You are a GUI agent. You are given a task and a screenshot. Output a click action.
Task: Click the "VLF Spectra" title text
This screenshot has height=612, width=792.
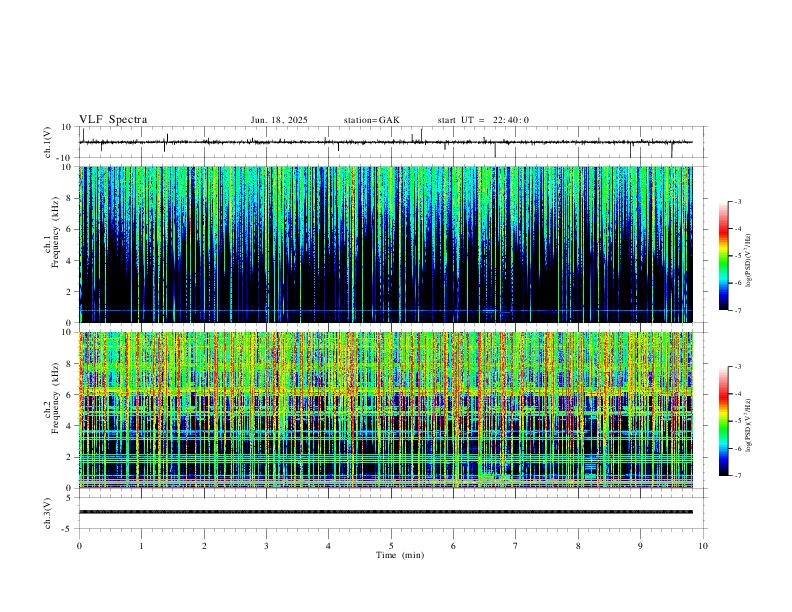(x=113, y=120)
